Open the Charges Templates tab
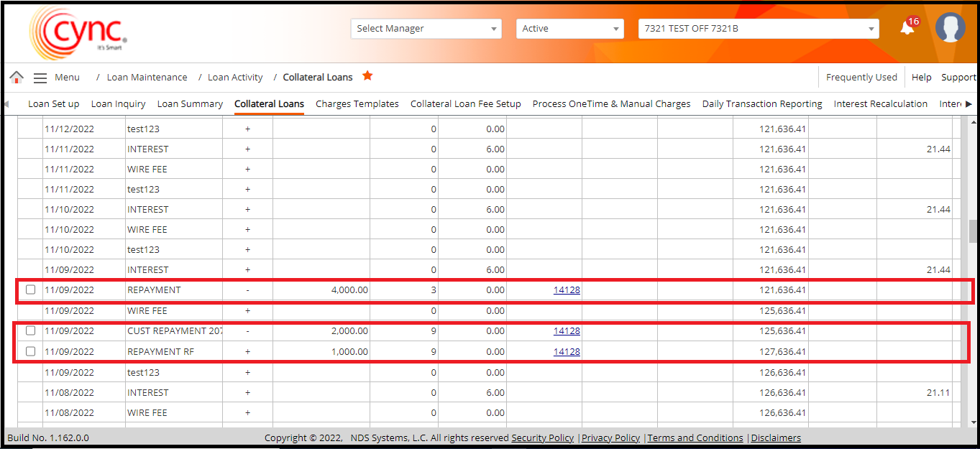Screen dimensions: 980x449 (357, 104)
